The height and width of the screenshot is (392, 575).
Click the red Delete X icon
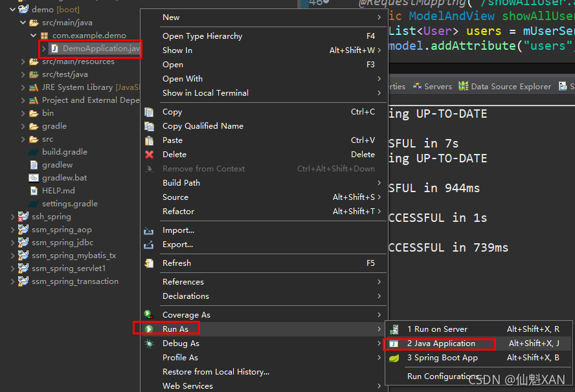149,155
